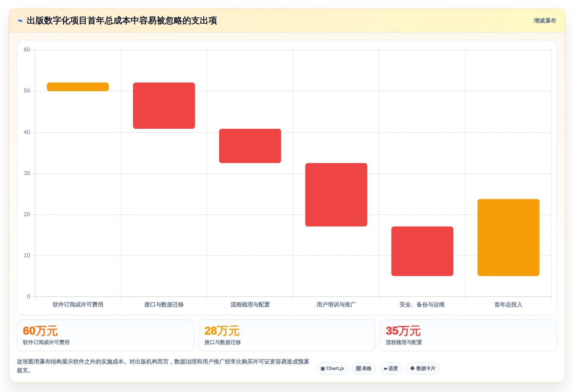Viewport: 574px width, 392px height.
Task: Click the y-axis value 10
Action: coord(27,255)
